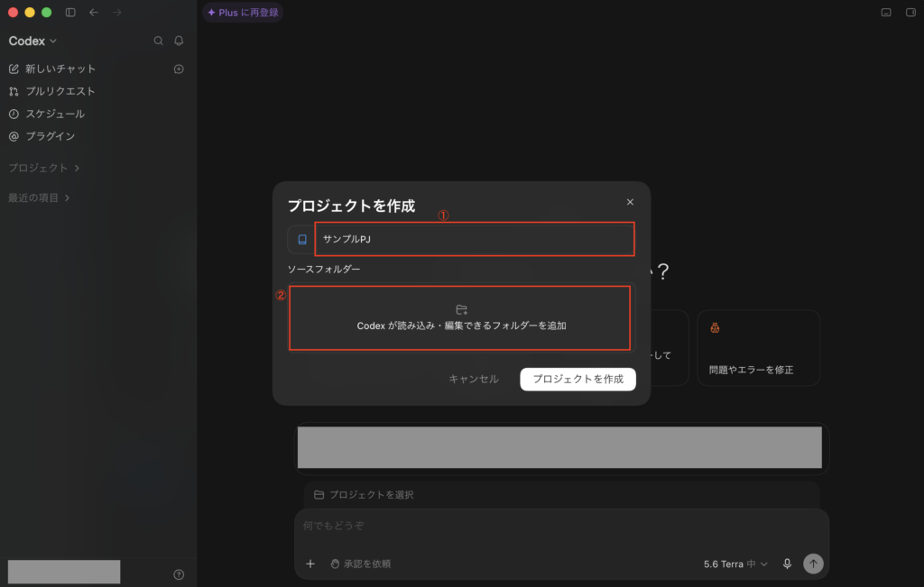The height and width of the screenshot is (587, 924).
Task: Close the プロジェクトを作成 dialog
Action: click(630, 202)
